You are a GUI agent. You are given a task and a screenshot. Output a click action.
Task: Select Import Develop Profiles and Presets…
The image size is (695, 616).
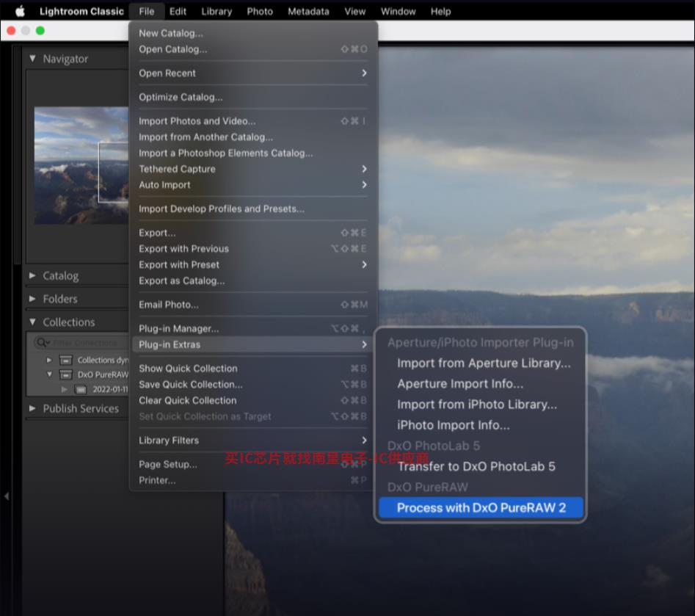click(x=253, y=209)
